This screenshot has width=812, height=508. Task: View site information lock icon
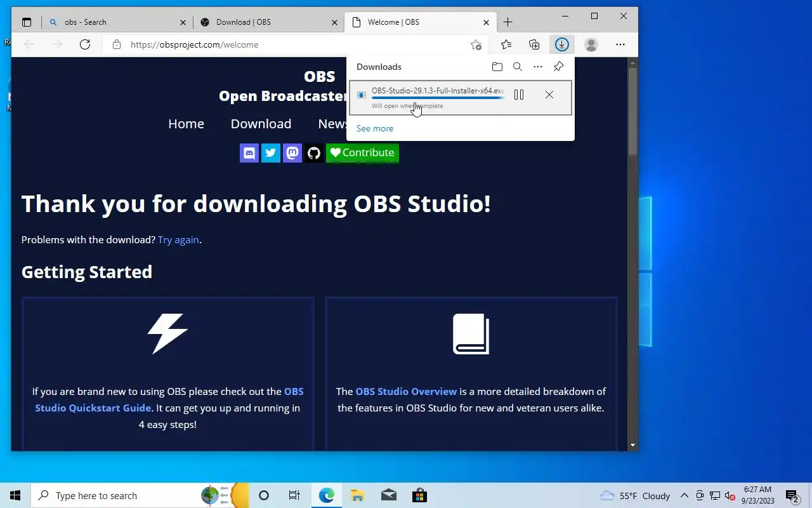pos(116,44)
